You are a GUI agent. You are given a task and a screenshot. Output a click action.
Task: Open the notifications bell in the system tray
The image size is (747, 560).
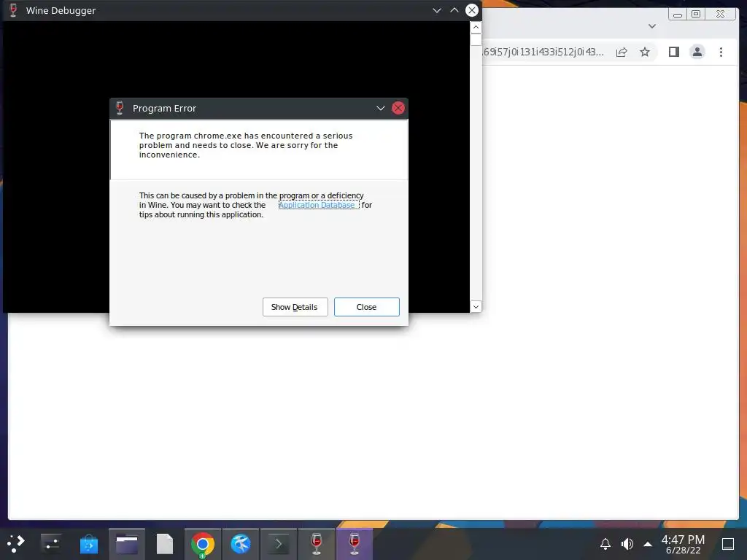(x=605, y=544)
